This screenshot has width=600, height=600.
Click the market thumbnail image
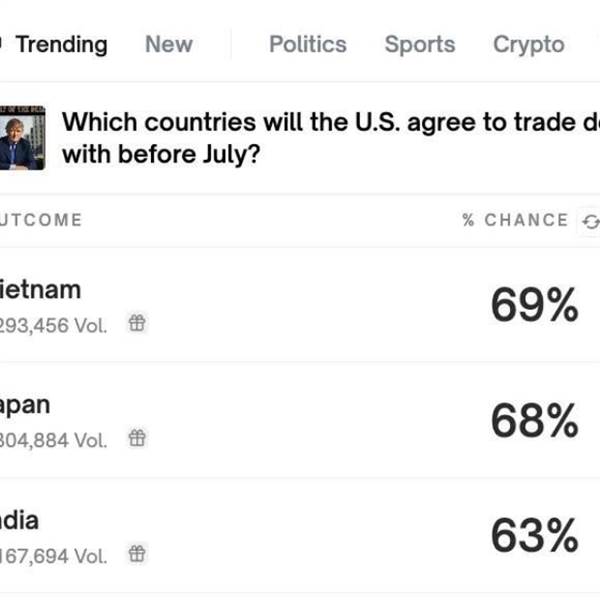click(22, 138)
